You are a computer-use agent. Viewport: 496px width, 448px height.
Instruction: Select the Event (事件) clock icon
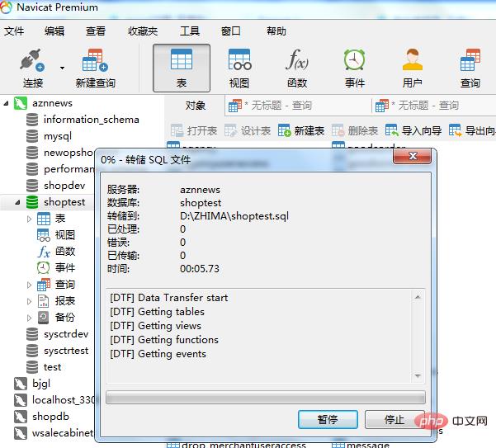coord(355,59)
